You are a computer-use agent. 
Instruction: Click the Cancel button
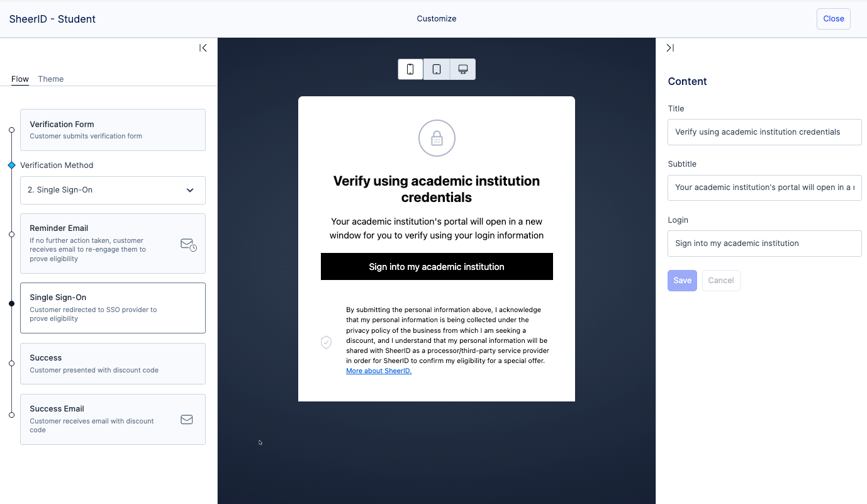pyautogui.click(x=721, y=281)
